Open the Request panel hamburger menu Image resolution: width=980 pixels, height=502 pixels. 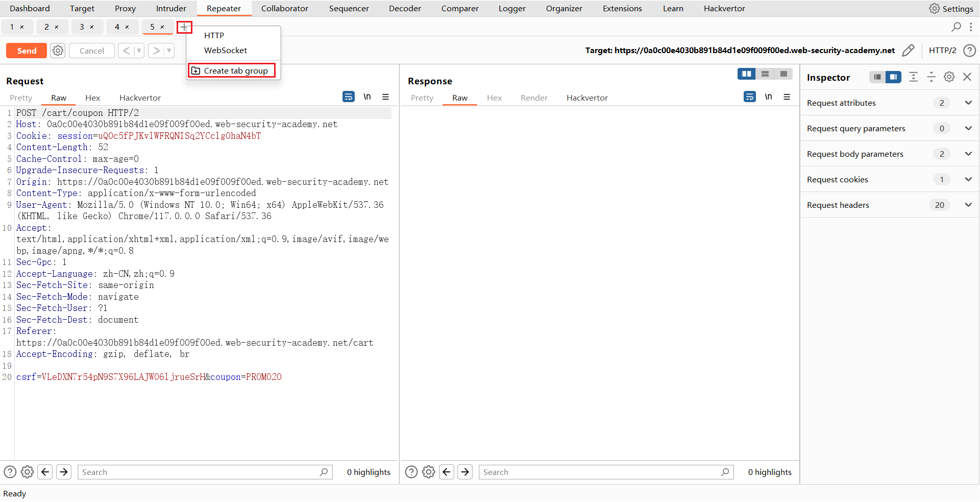click(386, 97)
